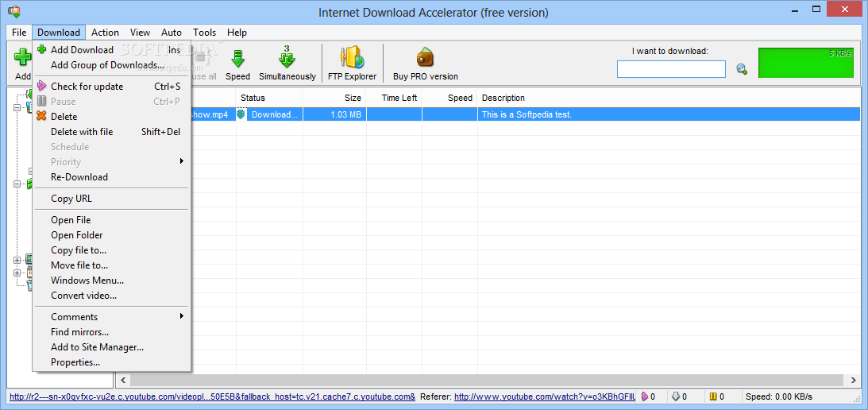Viewport: 868px width, 410px height.
Task: Click the 'I want to download' input field
Action: pos(671,69)
